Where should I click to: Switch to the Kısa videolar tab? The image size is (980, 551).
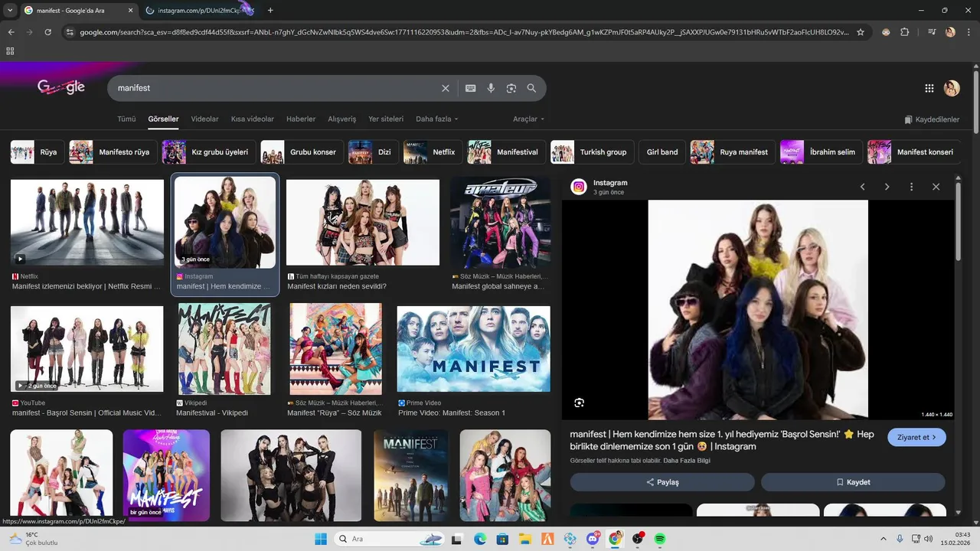(x=253, y=119)
